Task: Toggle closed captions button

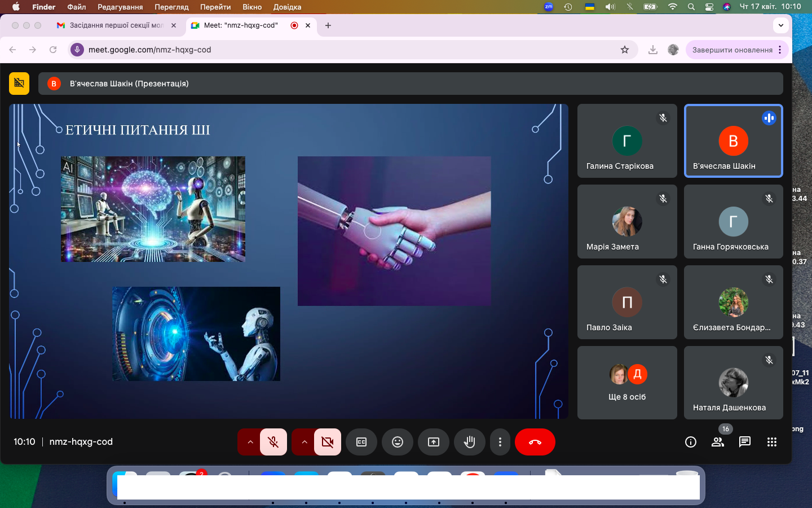Action: coord(361,442)
